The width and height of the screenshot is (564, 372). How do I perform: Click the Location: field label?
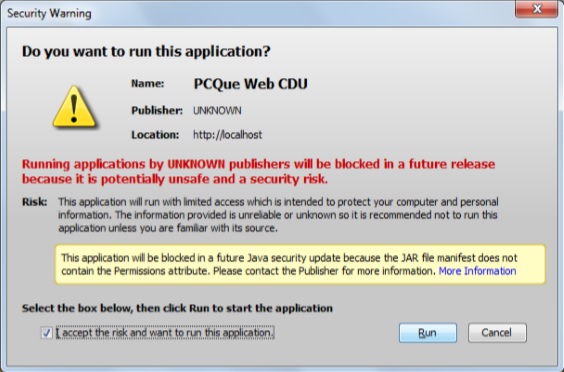tap(155, 135)
